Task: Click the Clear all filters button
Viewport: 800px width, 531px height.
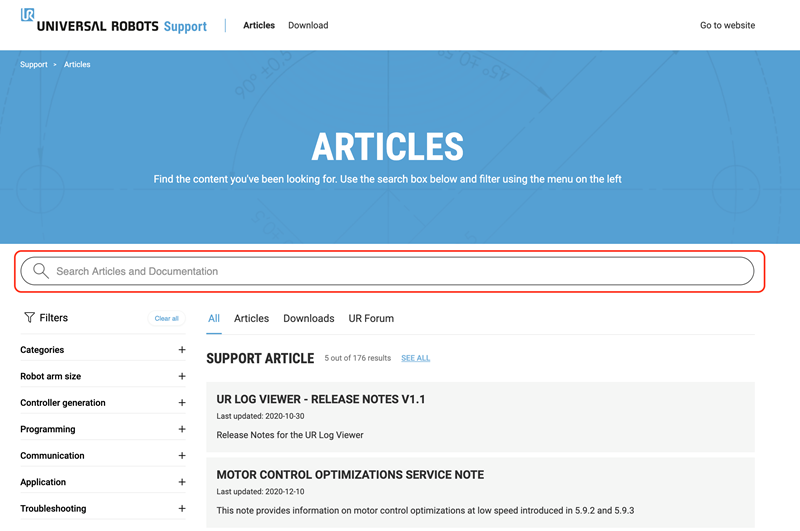Action: [166, 318]
